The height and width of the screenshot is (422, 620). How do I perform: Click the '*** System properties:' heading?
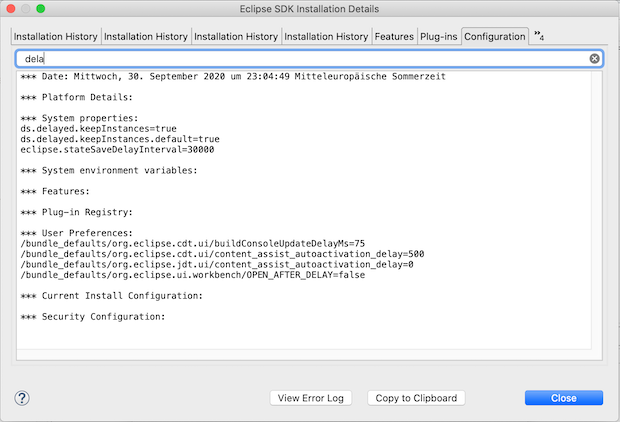(79, 118)
